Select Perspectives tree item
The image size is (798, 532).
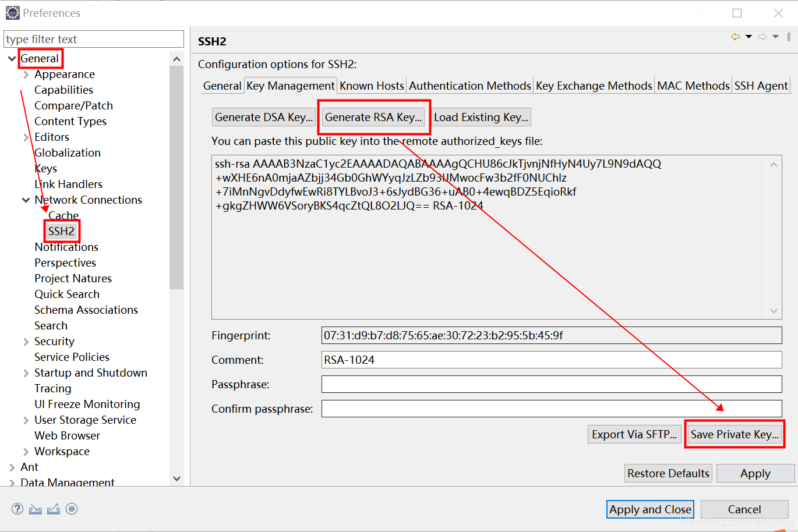[x=65, y=263]
